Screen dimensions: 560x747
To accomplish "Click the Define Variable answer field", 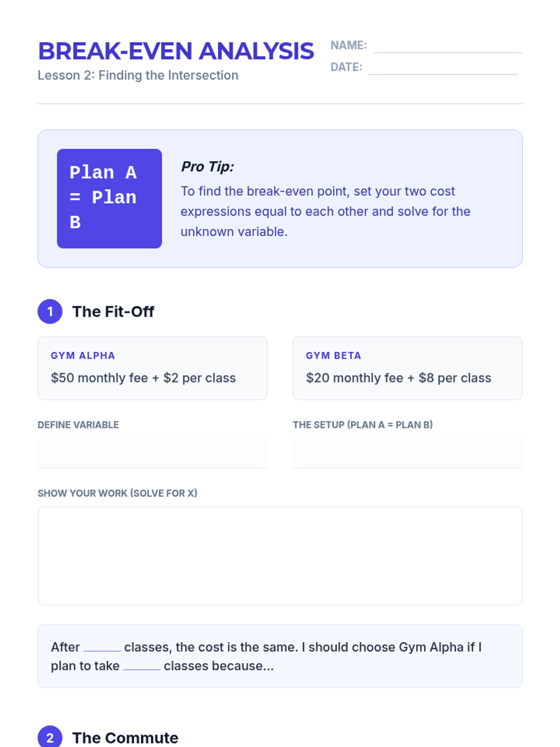I will 153,453.
